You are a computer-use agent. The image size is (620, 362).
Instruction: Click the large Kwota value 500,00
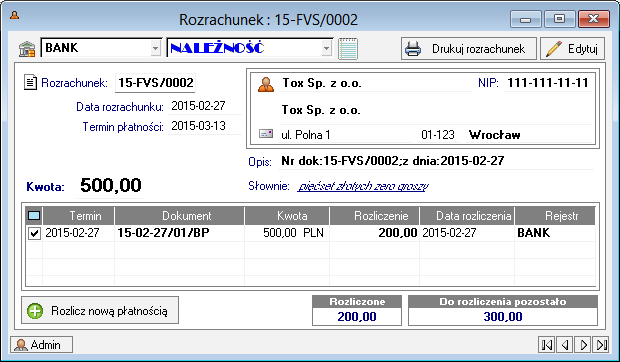[111, 185]
